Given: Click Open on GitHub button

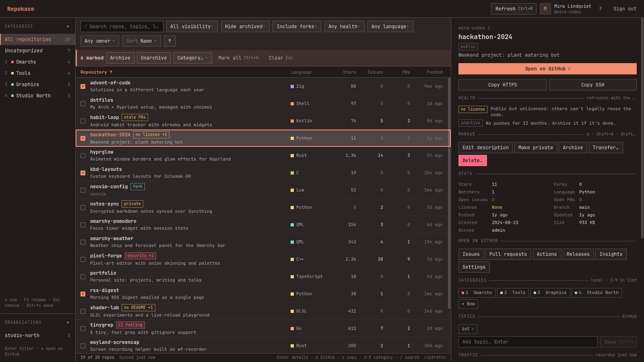Looking at the screenshot, I should (547, 69).
